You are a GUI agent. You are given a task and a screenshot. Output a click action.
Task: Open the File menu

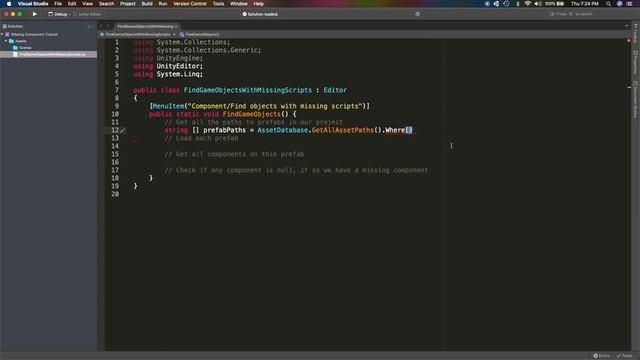(58, 4)
